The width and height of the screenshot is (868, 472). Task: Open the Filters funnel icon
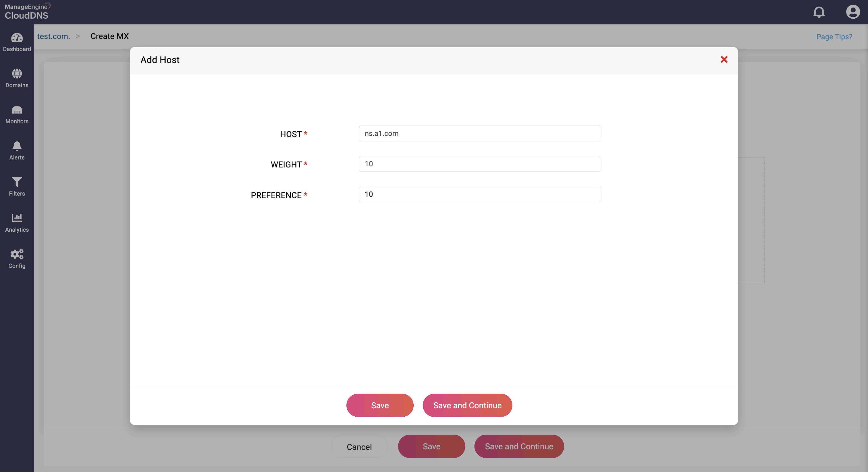[x=17, y=182]
